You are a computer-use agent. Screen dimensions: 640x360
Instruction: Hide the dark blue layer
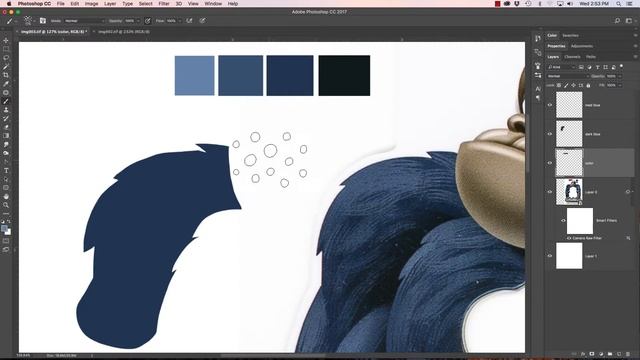pyautogui.click(x=550, y=134)
